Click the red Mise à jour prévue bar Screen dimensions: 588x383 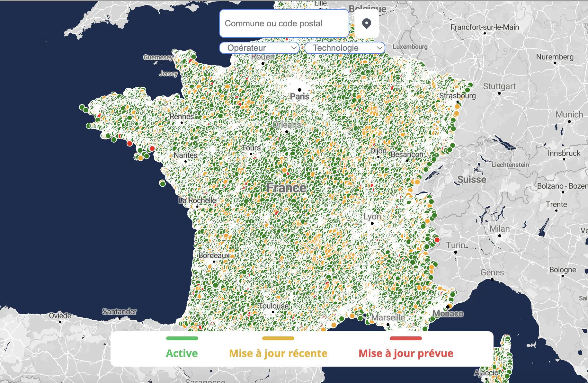coord(406,338)
